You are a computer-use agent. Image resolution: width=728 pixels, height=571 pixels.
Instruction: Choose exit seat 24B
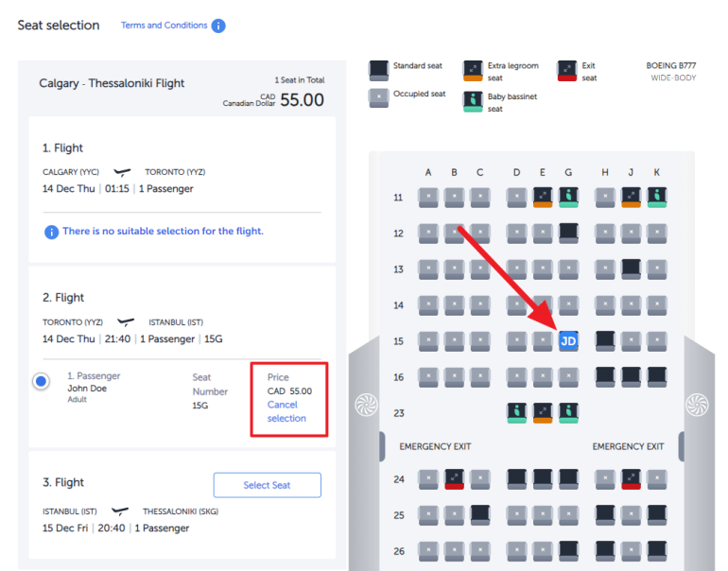coord(454,479)
